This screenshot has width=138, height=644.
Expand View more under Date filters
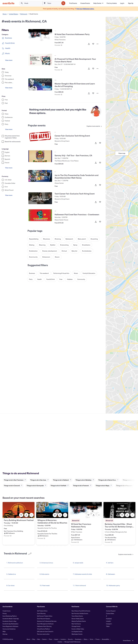(9, 88)
